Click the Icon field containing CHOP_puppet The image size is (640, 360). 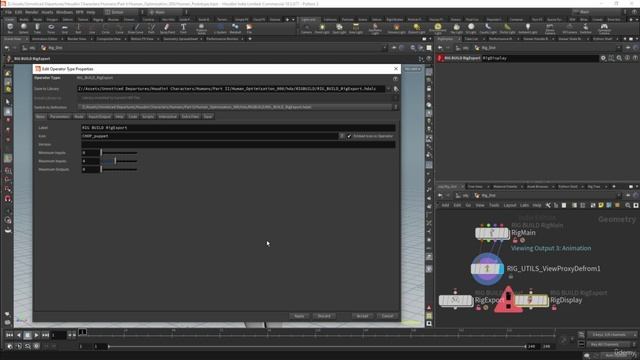(209, 136)
